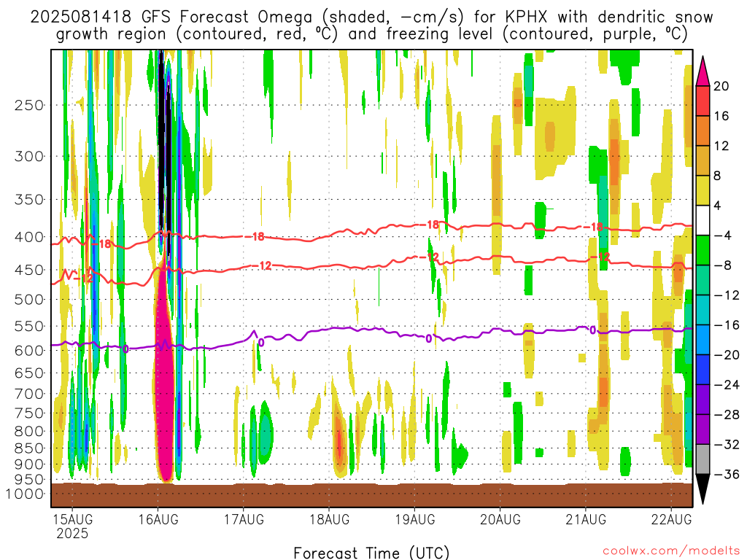Click the brown surface band in the chart
This screenshot has width=747, height=560.
[x=371, y=495]
